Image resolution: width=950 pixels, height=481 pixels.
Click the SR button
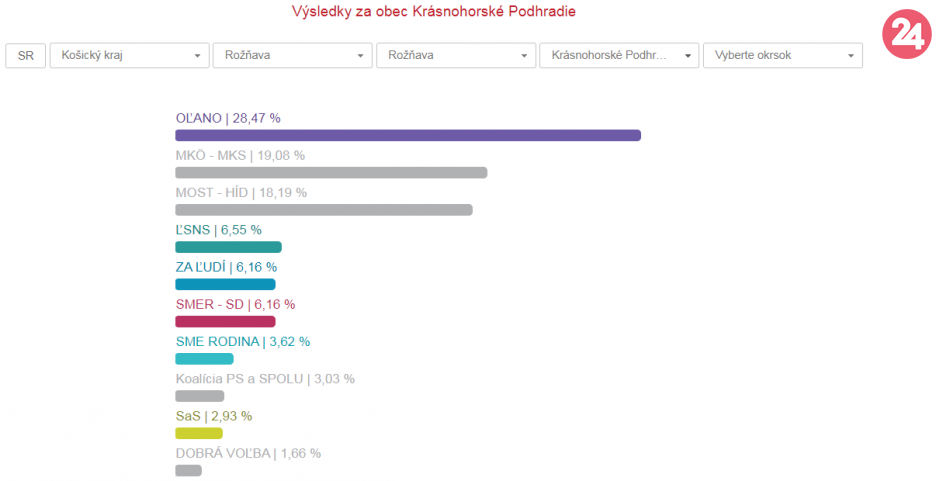point(26,56)
